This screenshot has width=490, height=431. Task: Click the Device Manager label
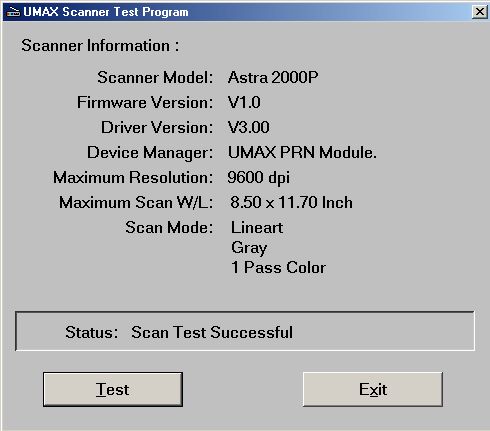(x=150, y=153)
